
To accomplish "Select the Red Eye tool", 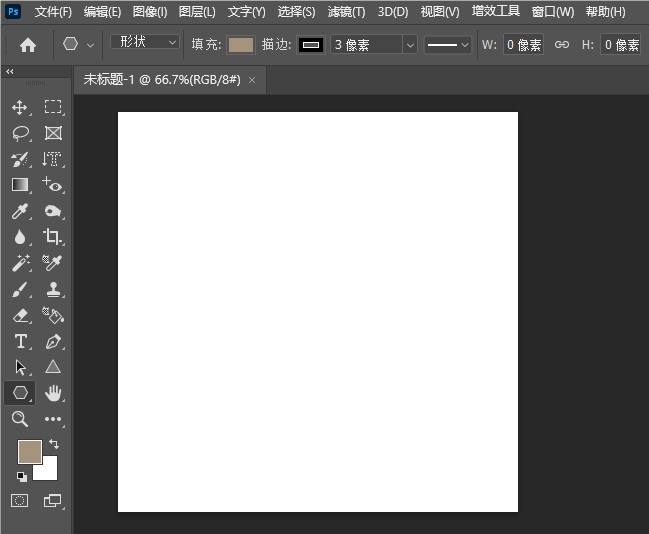I will click(53, 185).
